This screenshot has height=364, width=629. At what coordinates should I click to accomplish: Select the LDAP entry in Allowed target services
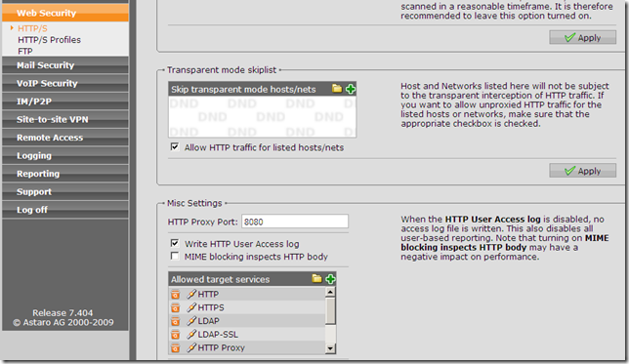247,321
